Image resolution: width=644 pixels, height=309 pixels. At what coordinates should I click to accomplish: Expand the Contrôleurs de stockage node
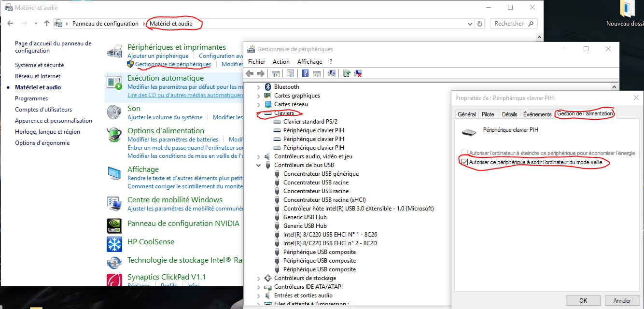(x=259, y=278)
